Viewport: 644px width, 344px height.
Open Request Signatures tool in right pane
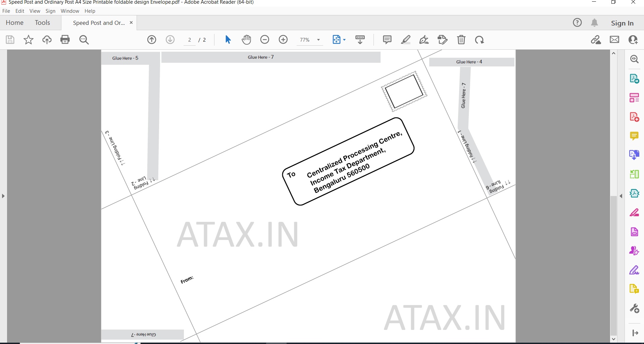(634, 251)
